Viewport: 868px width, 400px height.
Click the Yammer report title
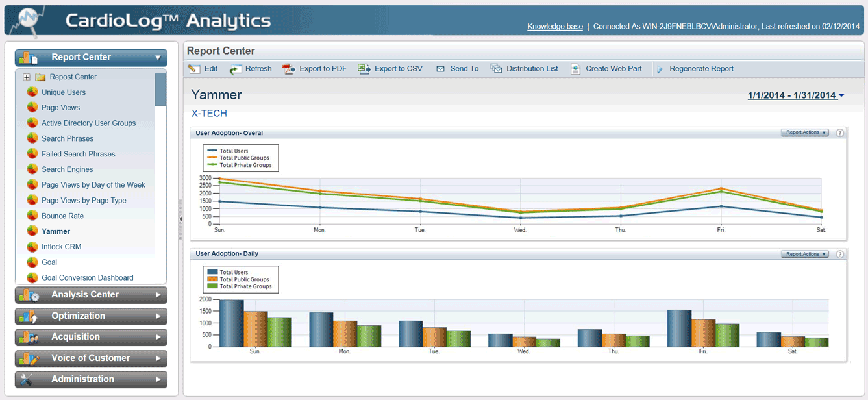(216, 95)
